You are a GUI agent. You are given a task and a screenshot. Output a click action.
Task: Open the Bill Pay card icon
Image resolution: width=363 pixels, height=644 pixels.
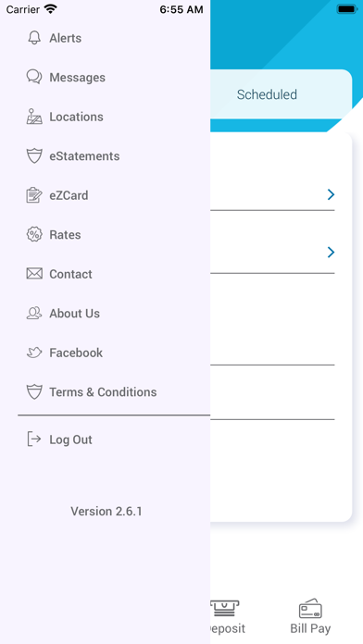(310, 609)
